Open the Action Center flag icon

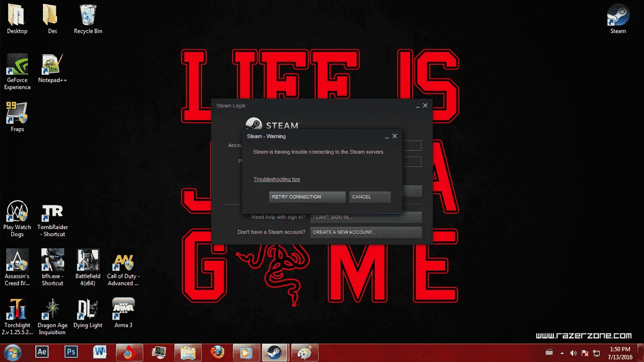point(585,353)
